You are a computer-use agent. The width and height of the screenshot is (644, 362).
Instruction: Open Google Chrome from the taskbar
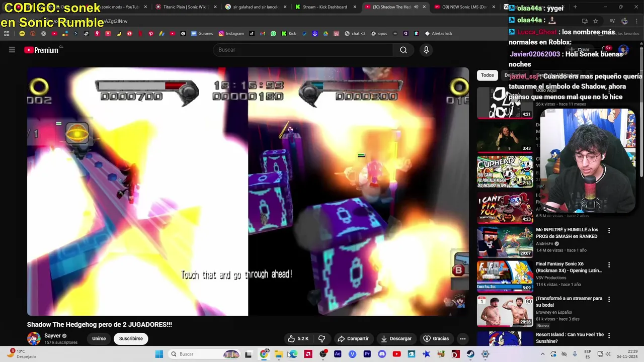click(x=264, y=354)
